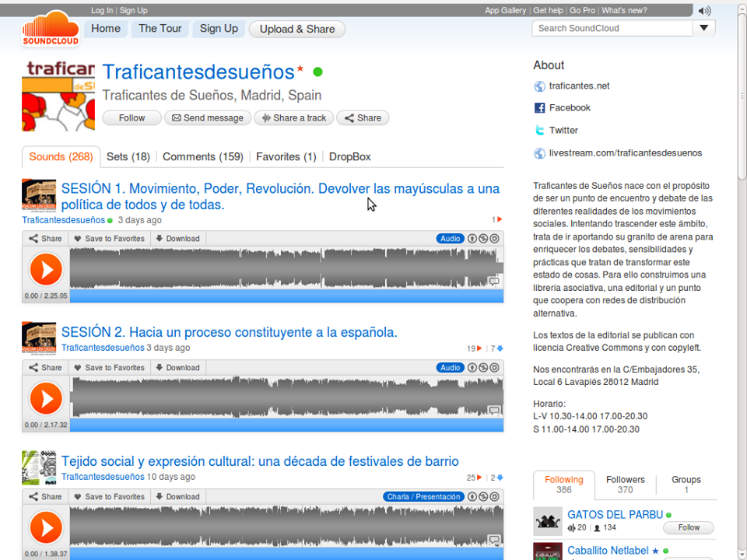Click SESIÓN 1 noncommercial license icon
The image size is (747, 560).
(483, 239)
